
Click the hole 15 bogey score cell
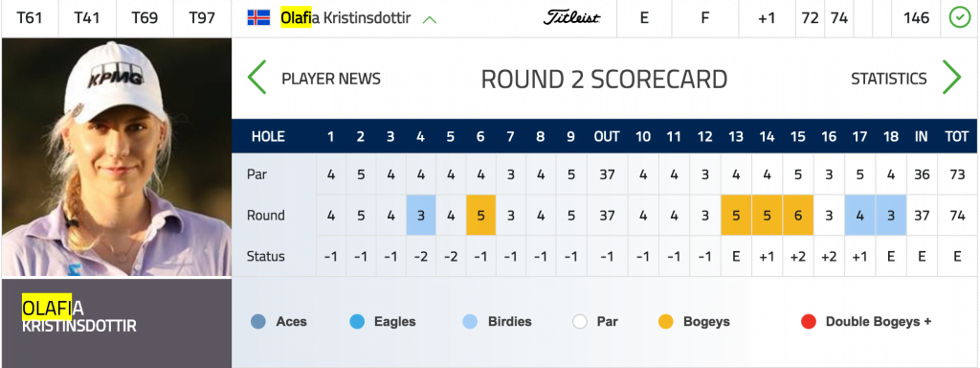[798, 216]
